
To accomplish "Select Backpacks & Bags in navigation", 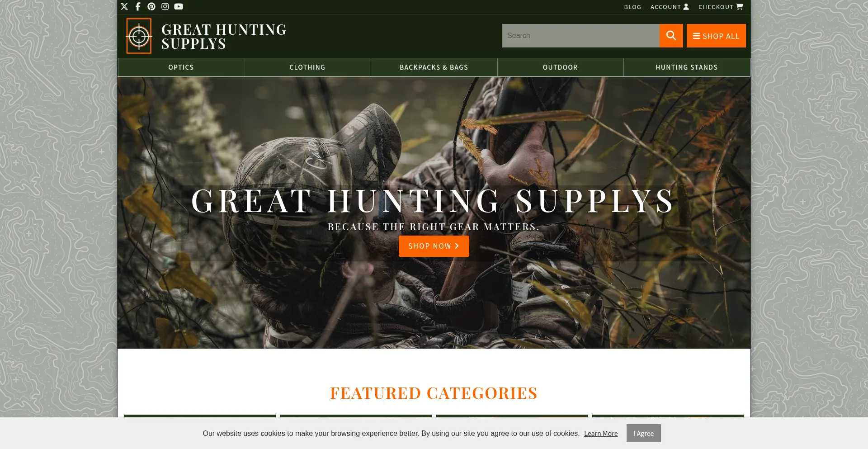I will coord(434,67).
